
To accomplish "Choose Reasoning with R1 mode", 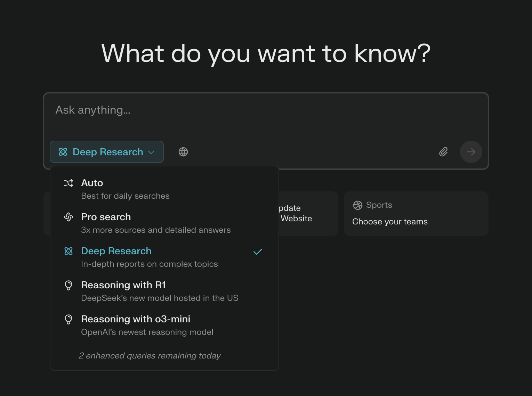I will coord(164,291).
